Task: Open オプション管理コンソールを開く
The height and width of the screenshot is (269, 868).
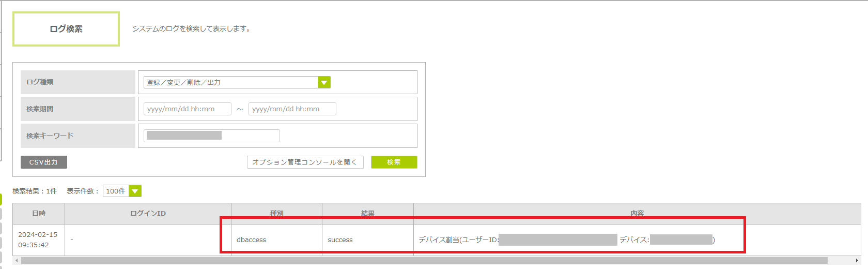Action: click(x=305, y=162)
